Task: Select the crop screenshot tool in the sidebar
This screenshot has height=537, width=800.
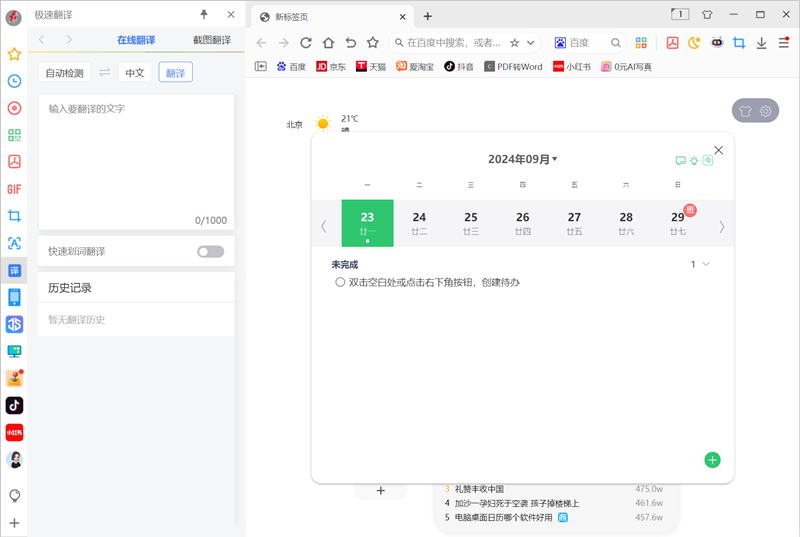Action: pos(14,216)
